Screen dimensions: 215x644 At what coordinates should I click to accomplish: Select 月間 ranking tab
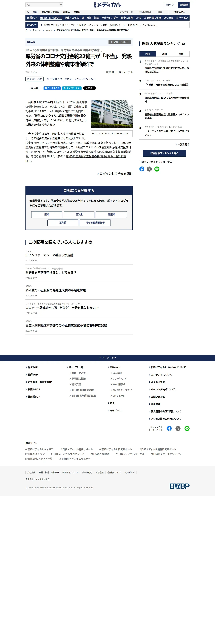(x=181, y=54)
